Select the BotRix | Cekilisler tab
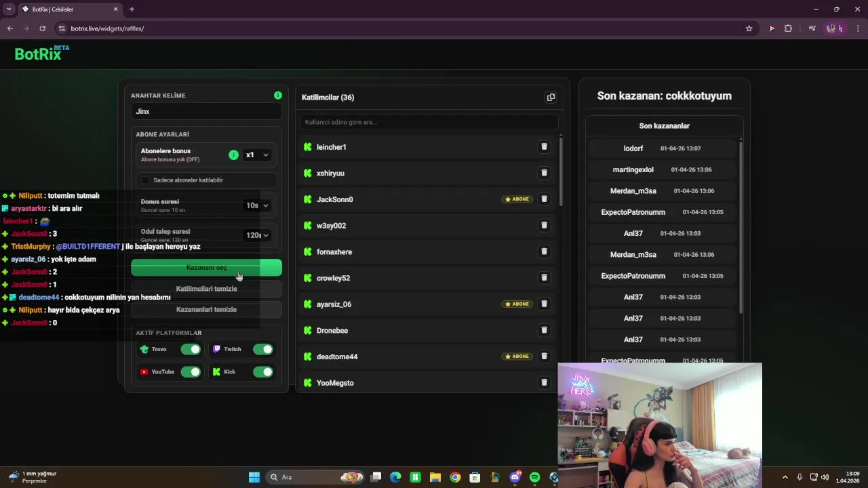This screenshot has height=488, width=868. pyautogui.click(x=70, y=9)
